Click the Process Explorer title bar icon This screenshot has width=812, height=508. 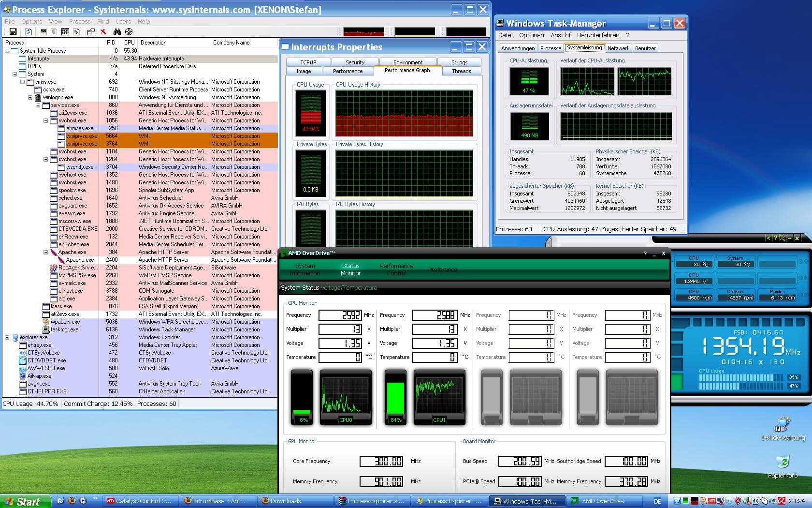pos(7,10)
